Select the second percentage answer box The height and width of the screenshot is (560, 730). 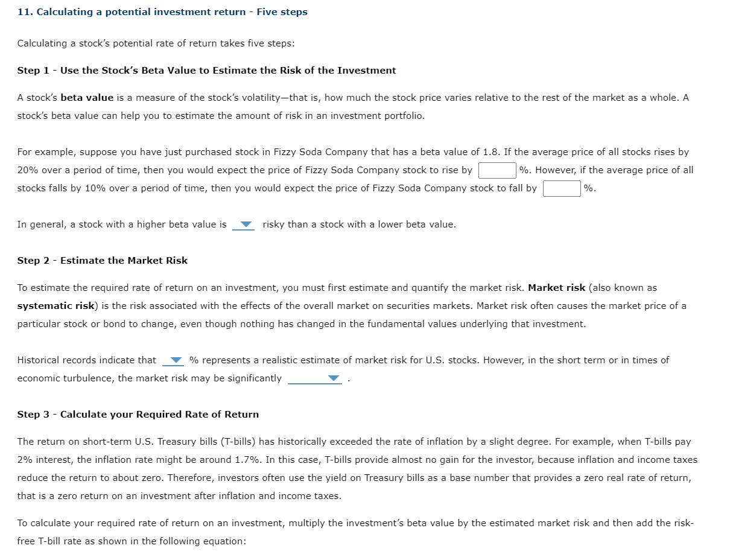click(561, 188)
